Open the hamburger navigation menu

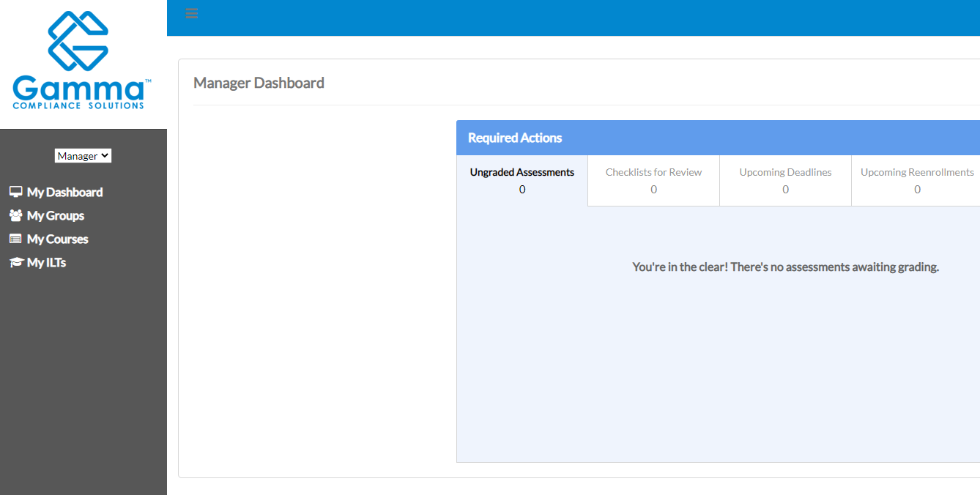click(191, 13)
